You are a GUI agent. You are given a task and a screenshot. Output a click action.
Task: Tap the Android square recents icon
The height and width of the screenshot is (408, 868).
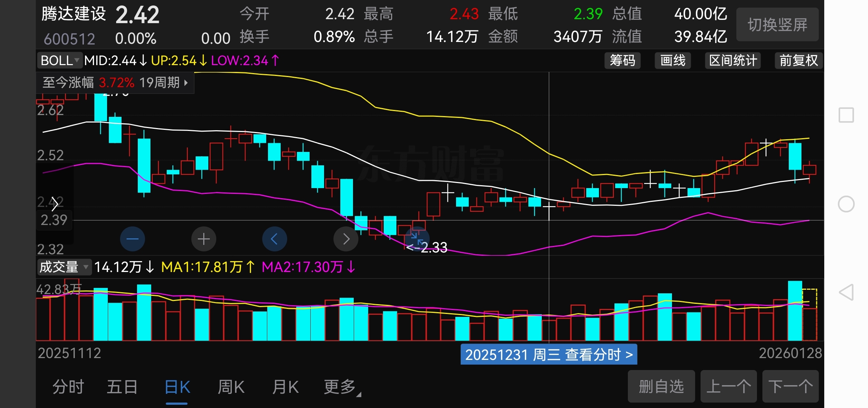tap(846, 115)
